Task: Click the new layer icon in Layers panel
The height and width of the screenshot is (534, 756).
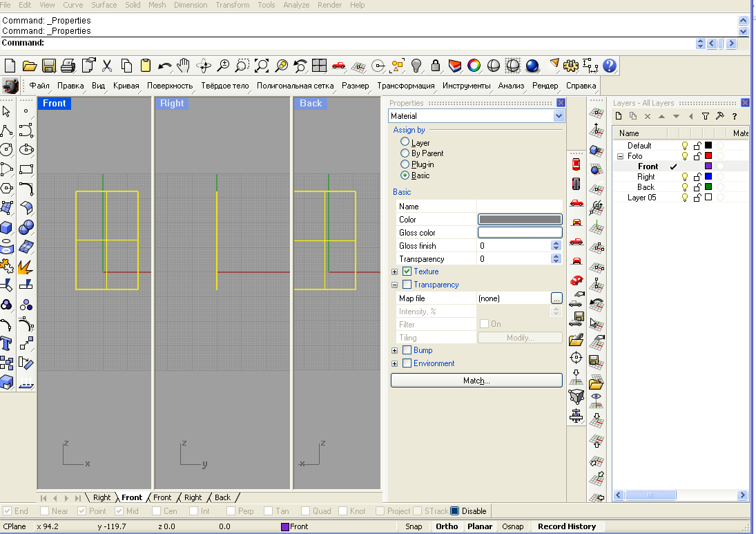Action: click(619, 117)
